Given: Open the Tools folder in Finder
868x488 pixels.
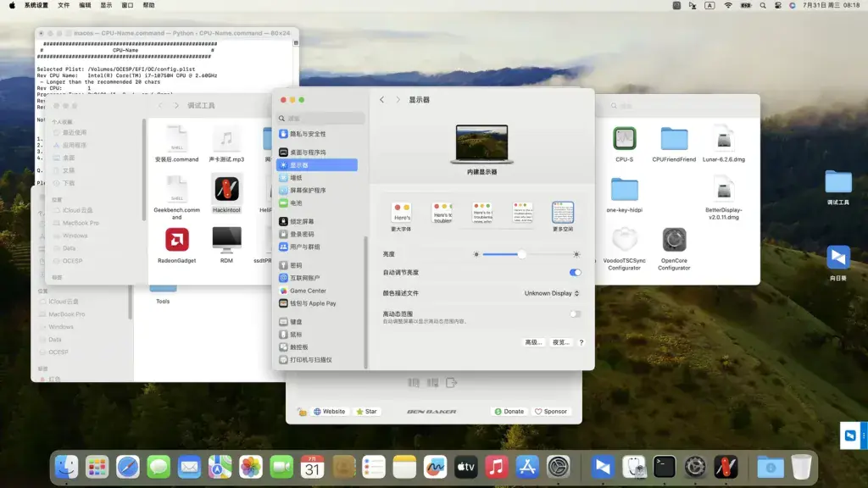Looking at the screenshot, I should tap(163, 288).
